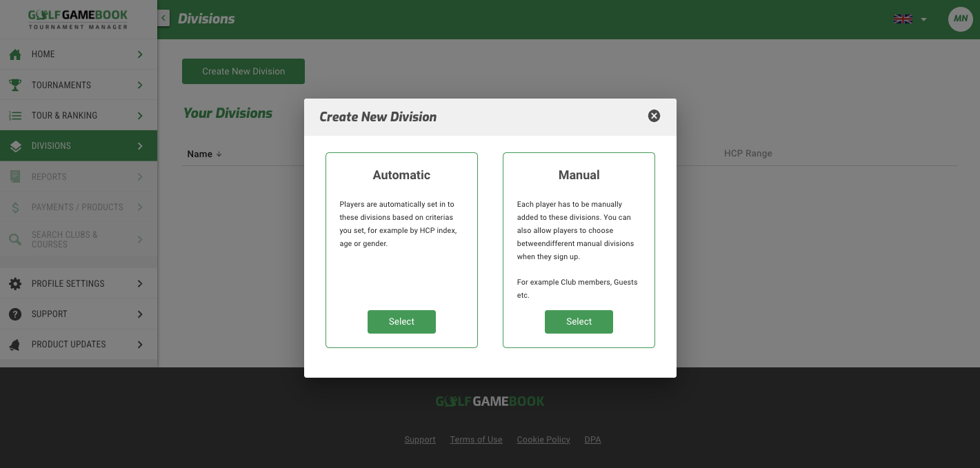Toggle the Name column sort arrow
Image resolution: width=980 pixels, height=468 pixels.
pos(219,154)
